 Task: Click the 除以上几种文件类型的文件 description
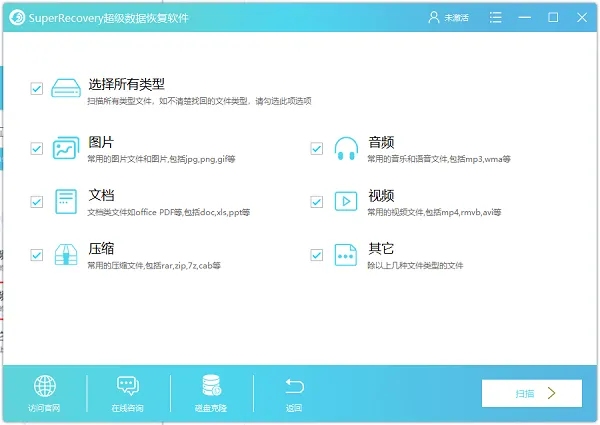pyautogui.click(x=415, y=265)
